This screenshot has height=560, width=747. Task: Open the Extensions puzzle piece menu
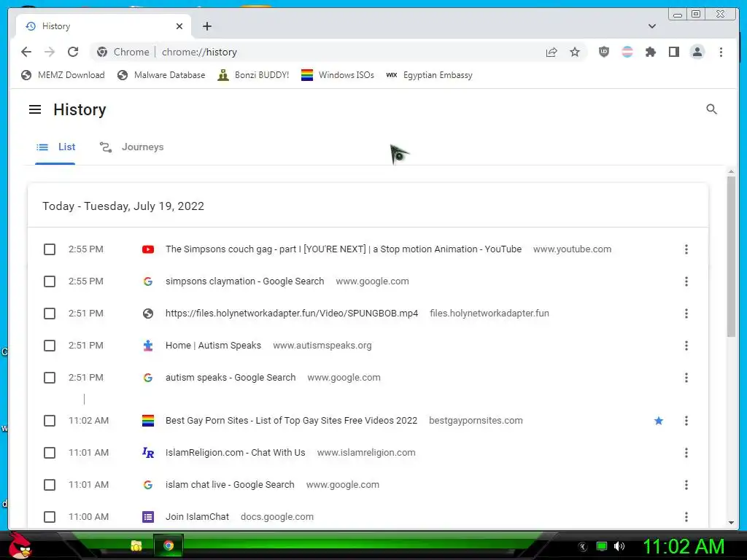pyautogui.click(x=650, y=52)
